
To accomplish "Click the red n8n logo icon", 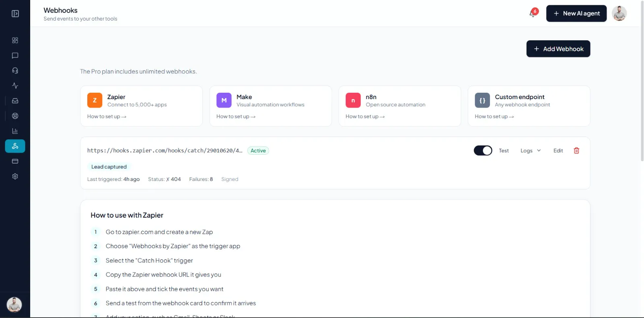I will pos(353,100).
